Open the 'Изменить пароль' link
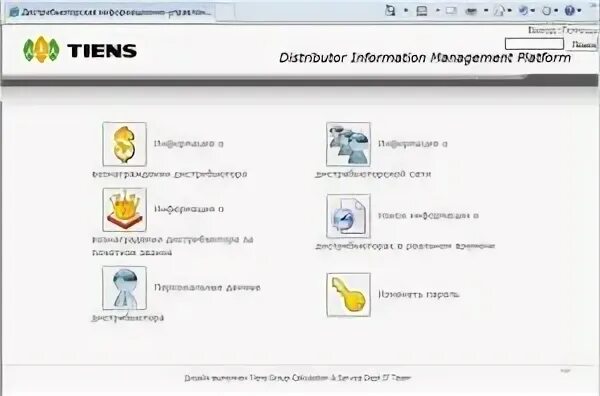This screenshot has height=396, width=600. [x=419, y=294]
